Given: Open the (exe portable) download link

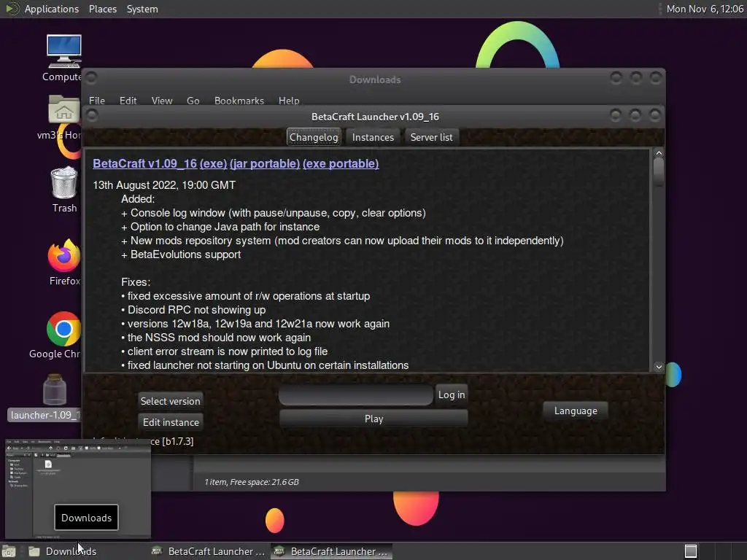Looking at the screenshot, I should pos(341,163).
